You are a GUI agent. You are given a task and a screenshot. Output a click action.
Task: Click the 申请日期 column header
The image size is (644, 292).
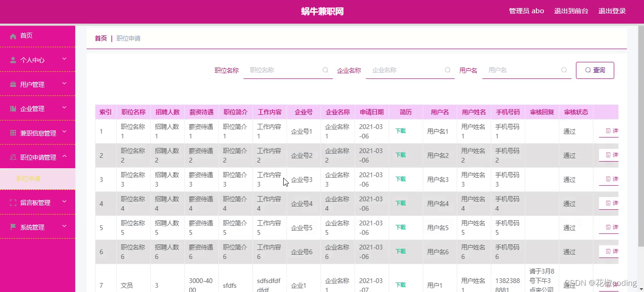pyautogui.click(x=372, y=112)
